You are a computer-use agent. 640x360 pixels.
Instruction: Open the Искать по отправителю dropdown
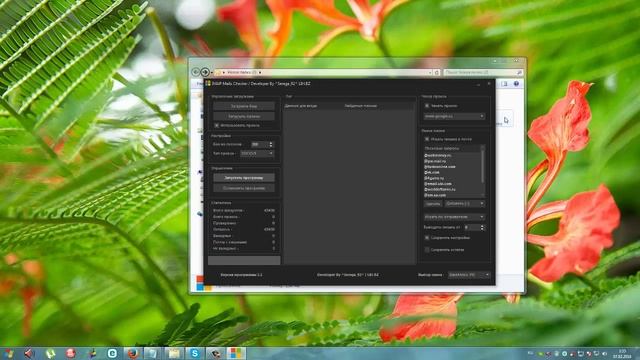tap(454, 217)
